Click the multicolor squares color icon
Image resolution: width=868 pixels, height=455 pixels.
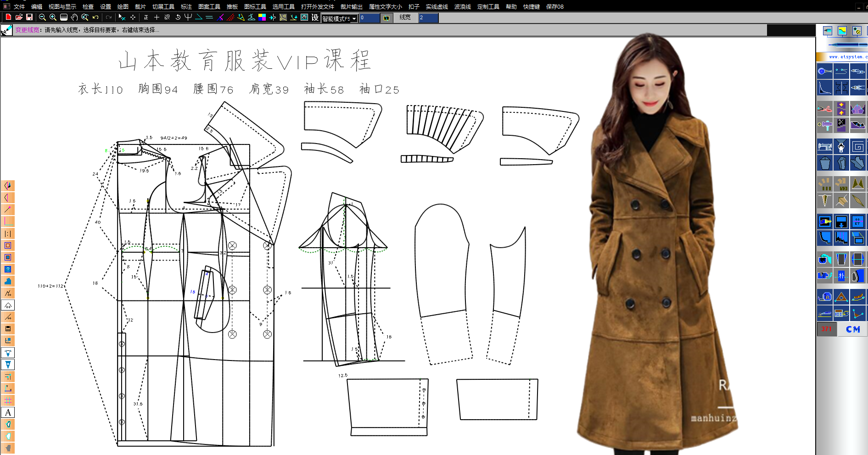click(262, 17)
